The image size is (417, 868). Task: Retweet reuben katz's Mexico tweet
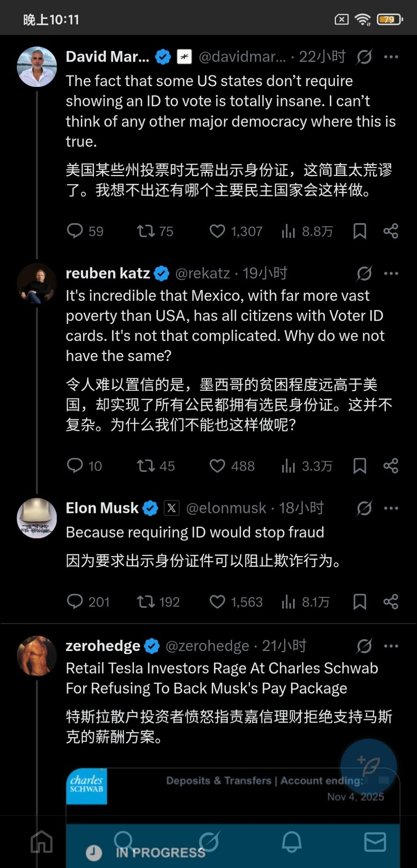[x=146, y=466]
